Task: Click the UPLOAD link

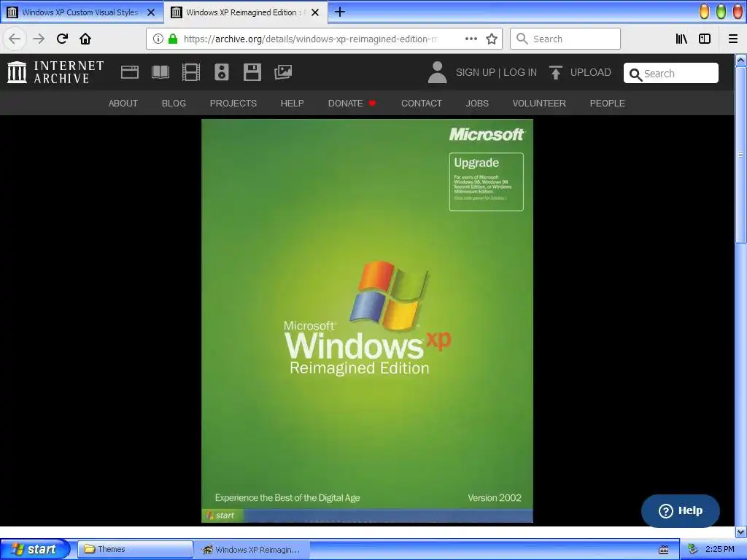Action: point(591,72)
